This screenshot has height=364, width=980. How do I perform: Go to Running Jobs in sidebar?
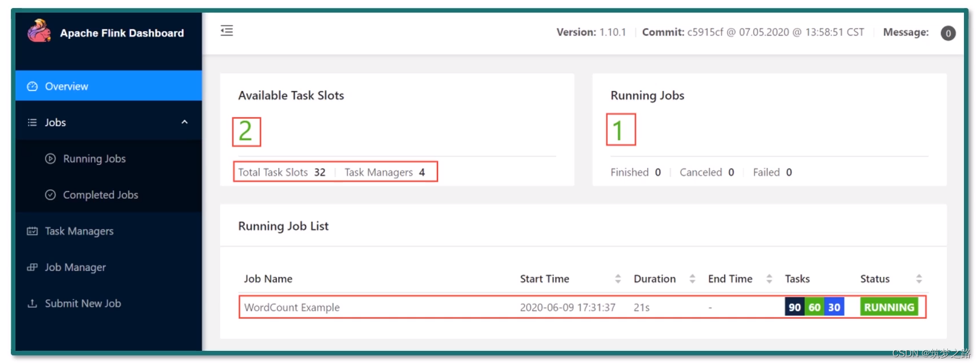[x=109, y=159]
